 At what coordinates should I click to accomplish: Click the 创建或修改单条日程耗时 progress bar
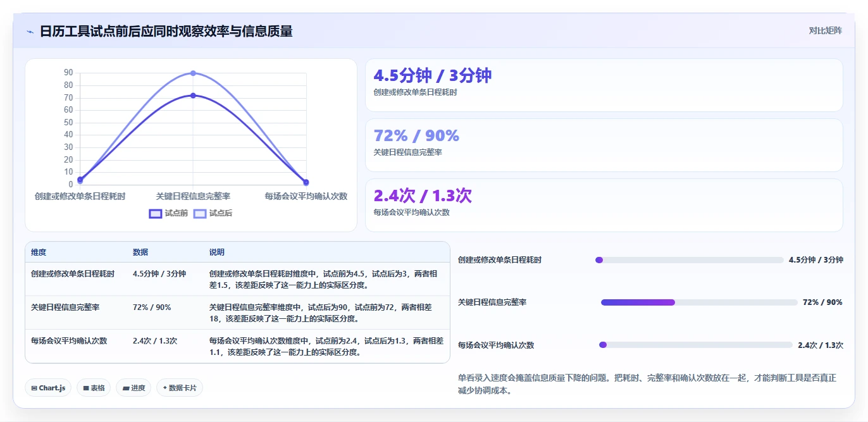click(690, 260)
